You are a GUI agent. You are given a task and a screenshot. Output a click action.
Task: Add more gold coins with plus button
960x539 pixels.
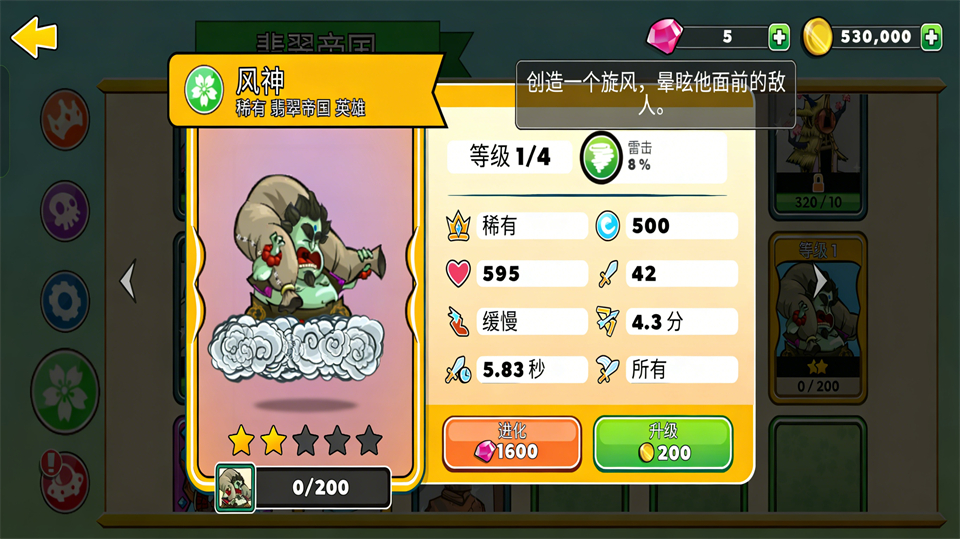point(931,37)
